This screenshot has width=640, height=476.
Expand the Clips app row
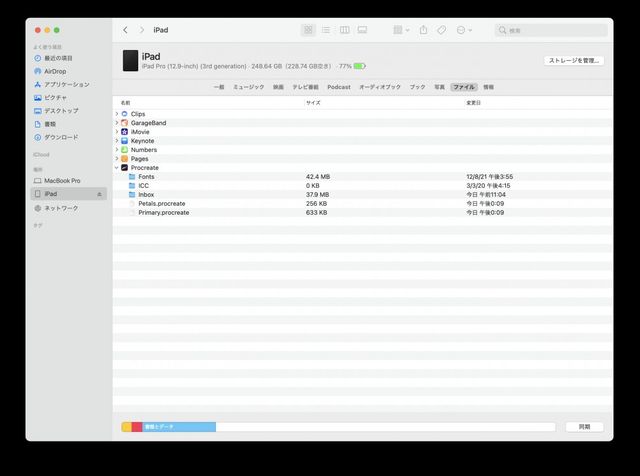coord(117,114)
